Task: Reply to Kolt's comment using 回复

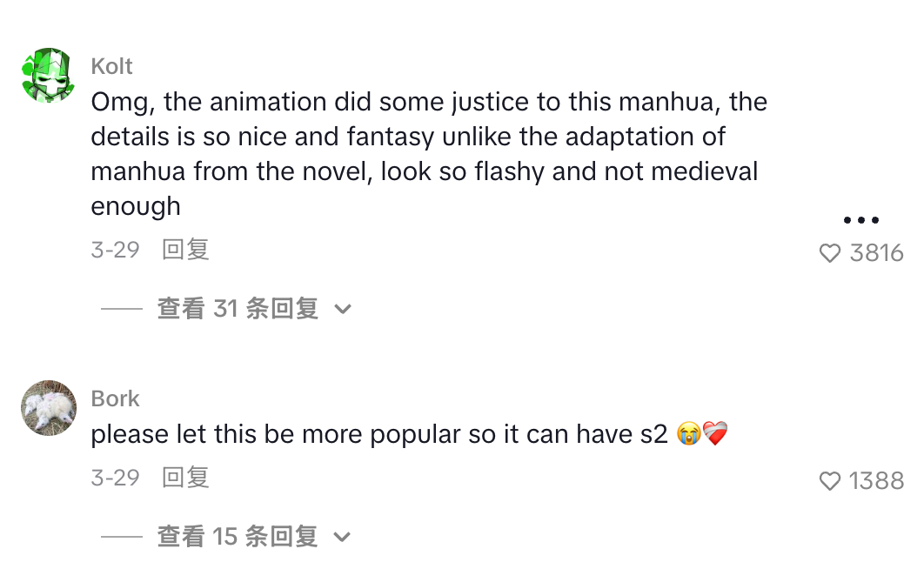Action: [185, 250]
